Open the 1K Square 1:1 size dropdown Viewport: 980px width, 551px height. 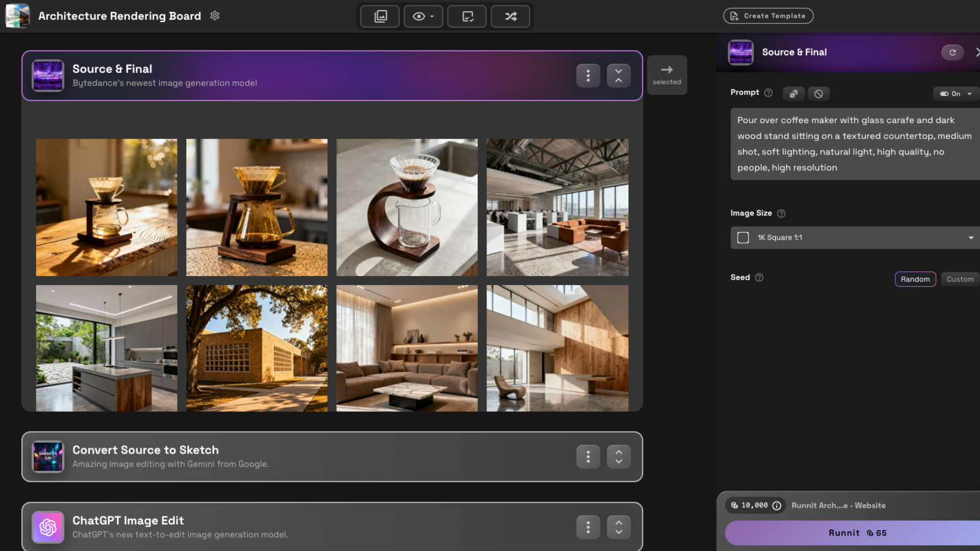coord(855,238)
